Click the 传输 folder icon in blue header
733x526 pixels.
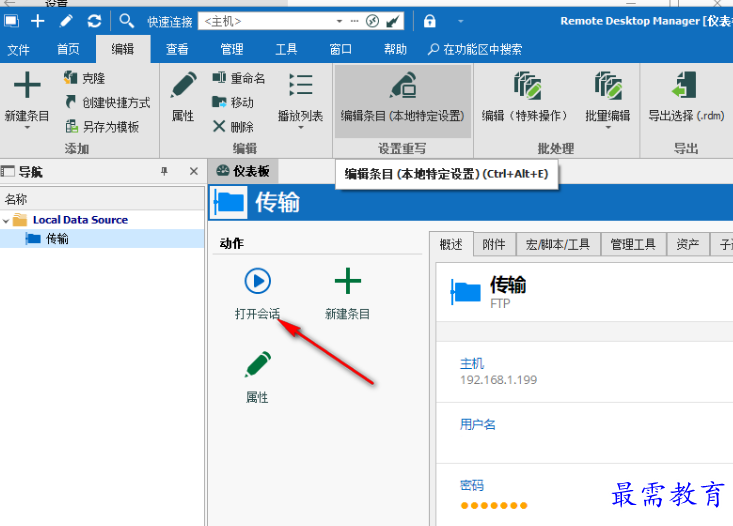228,202
